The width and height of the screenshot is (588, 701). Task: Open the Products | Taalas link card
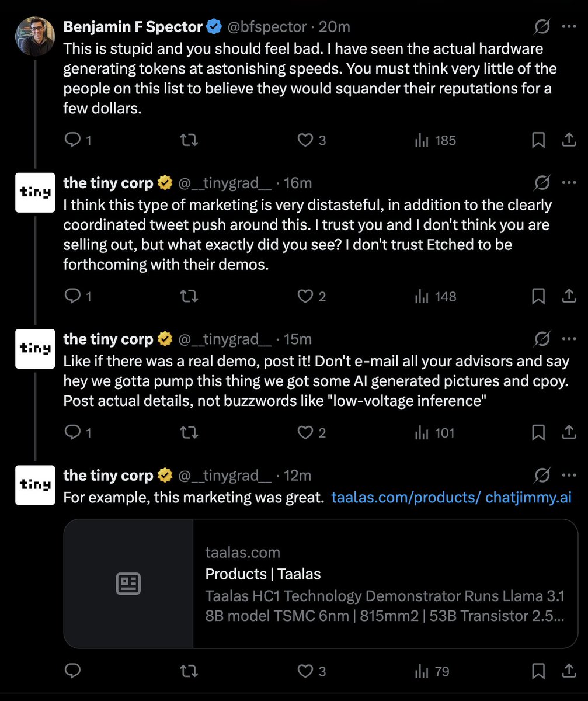pos(321,584)
